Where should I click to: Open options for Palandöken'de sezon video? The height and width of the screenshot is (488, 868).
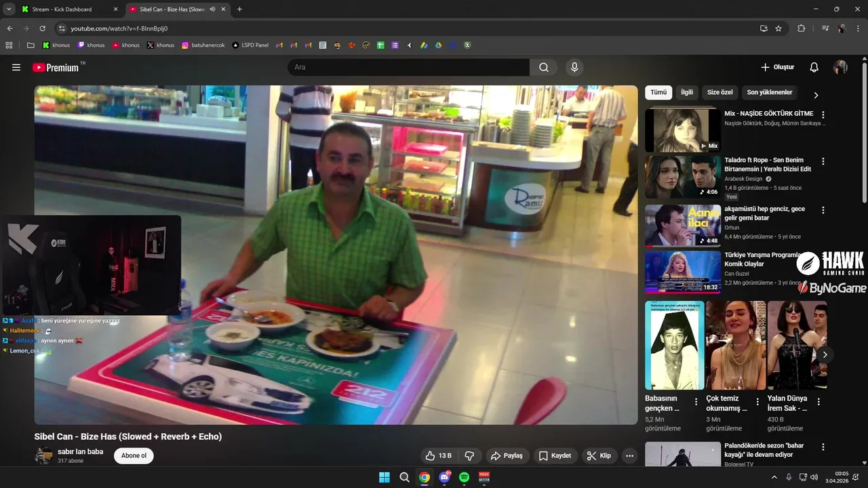coord(823,447)
